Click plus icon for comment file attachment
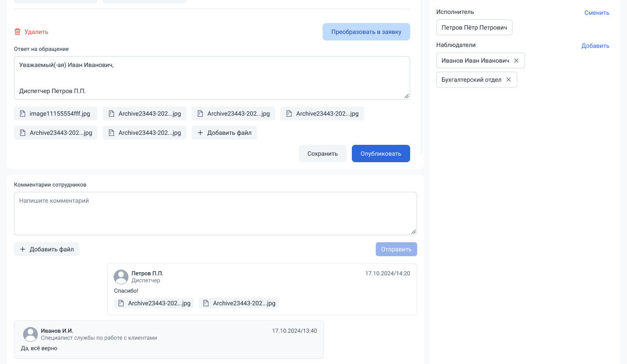Screen dimensions: 627x364 point(23,249)
